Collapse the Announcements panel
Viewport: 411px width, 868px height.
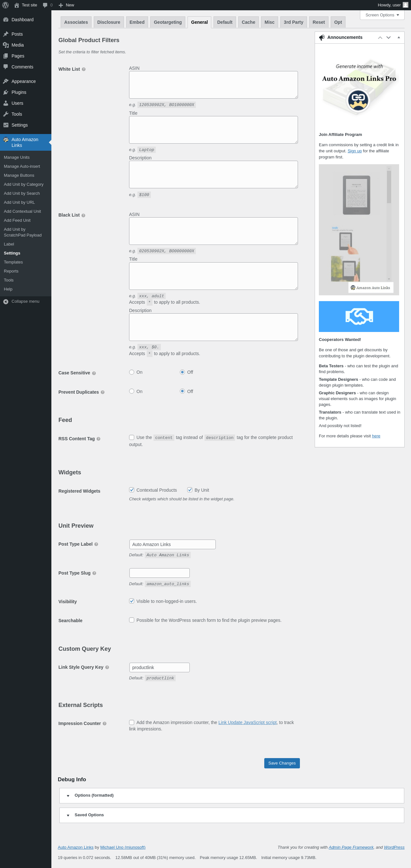[x=398, y=38]
